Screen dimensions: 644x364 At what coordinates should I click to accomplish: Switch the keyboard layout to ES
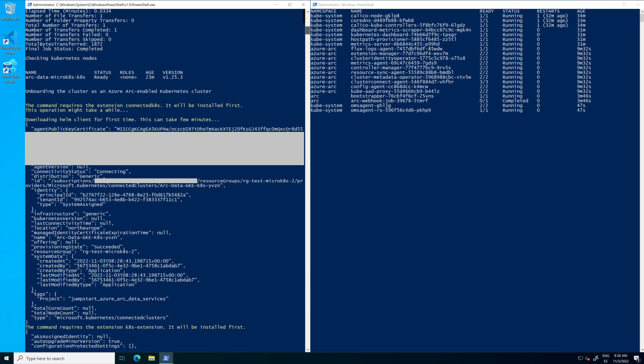[x=606, y=361]
